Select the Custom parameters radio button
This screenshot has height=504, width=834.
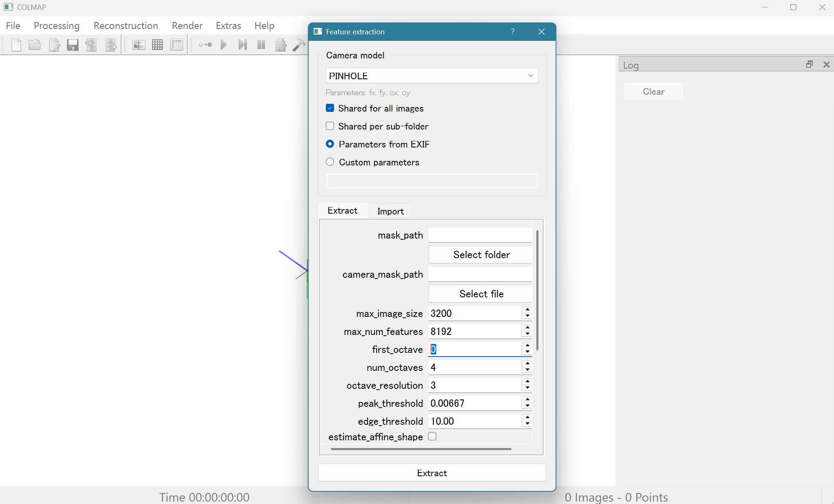pos(330,162)
